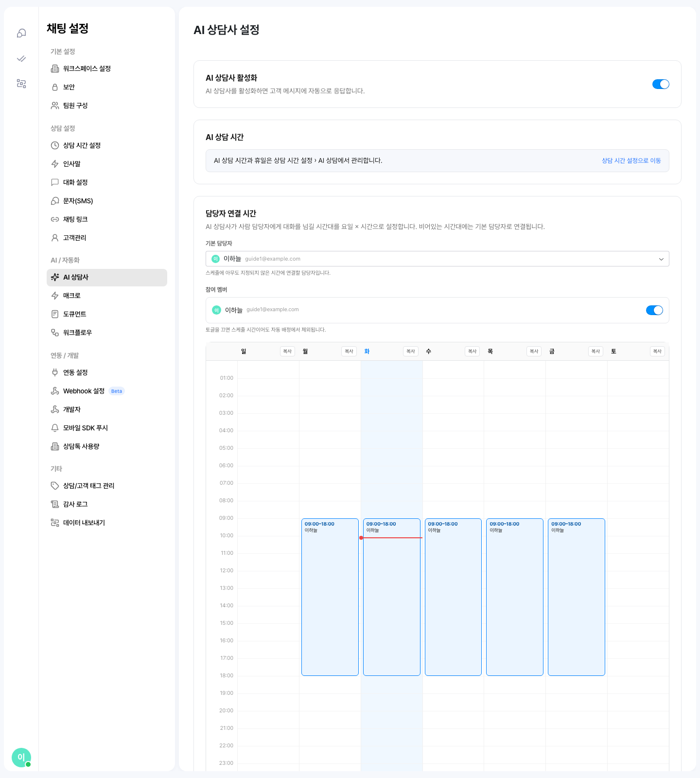This screenshot has height=778, width=700.
Task: Click the Beta badge next to Webhook
Action: [117, 391]
